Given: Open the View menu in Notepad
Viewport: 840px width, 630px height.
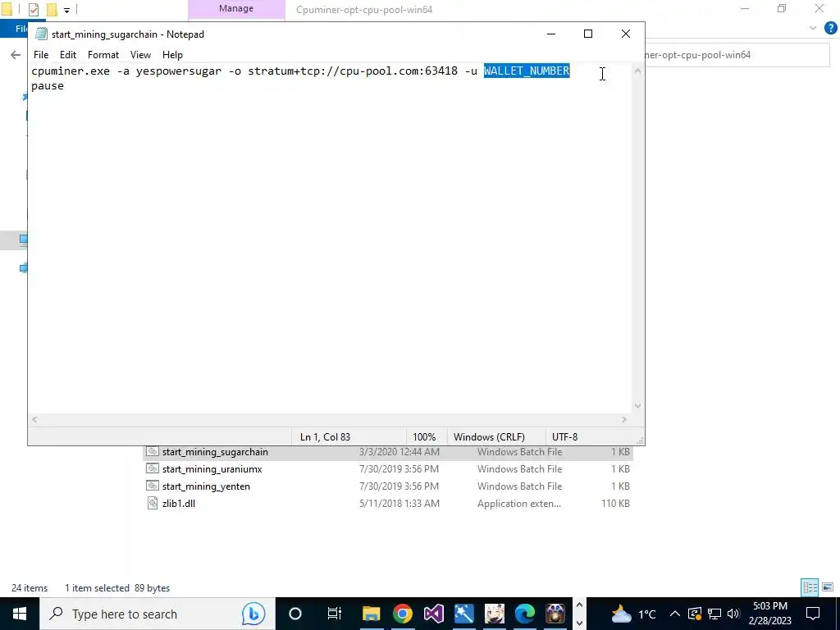Looking at the screenshot, I should tap(140, 55).
